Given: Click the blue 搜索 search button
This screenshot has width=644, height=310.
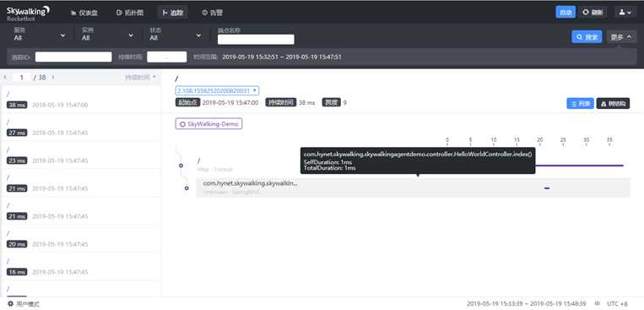Looking at the screenshot, I should coord(587,37).
